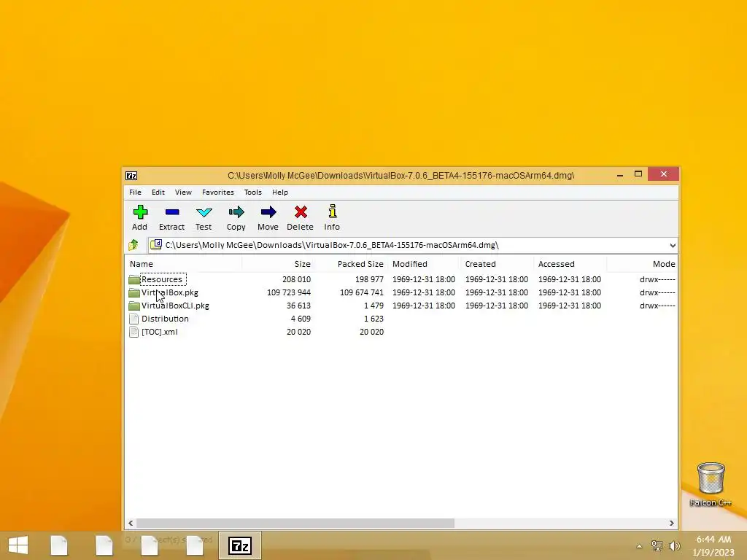Open the File menu

click(x=135, y=192)
